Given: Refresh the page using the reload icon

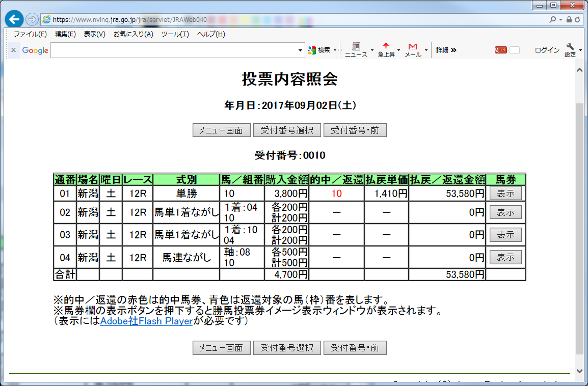Looking at the screenshot, I should pyautogui.click(x=577, y=19).
